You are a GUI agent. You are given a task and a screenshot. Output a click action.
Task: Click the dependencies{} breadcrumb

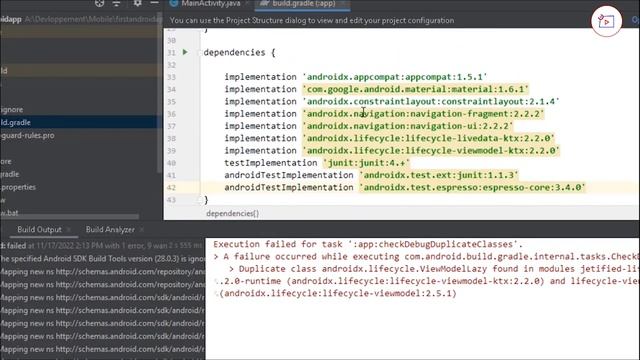[232, 213]
